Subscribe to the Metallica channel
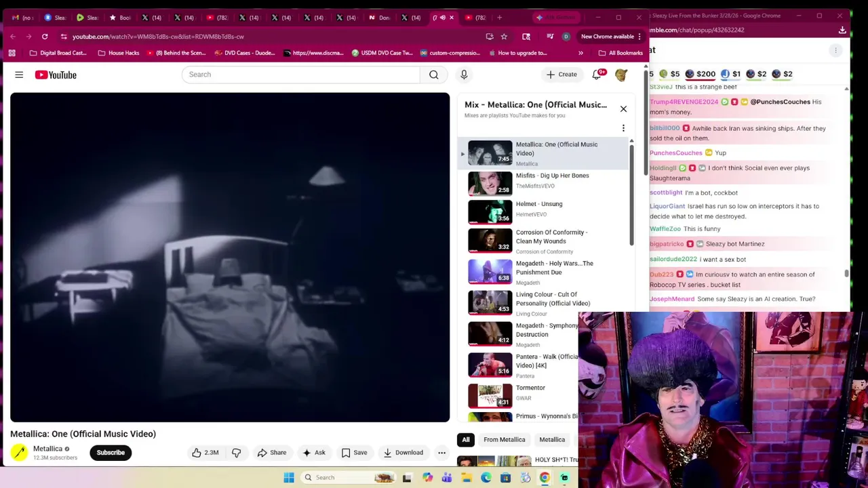Viewport: 868px width, 488px height. tap(111, 453)
